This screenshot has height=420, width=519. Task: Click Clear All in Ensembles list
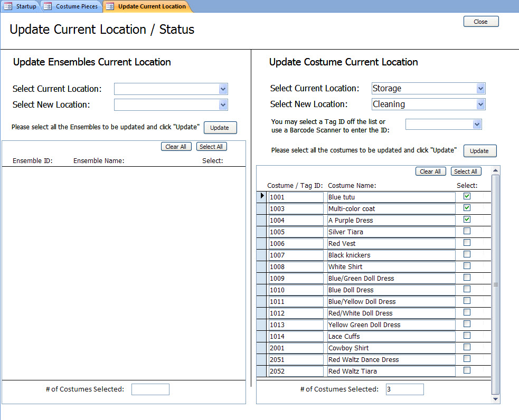[176, 147]
